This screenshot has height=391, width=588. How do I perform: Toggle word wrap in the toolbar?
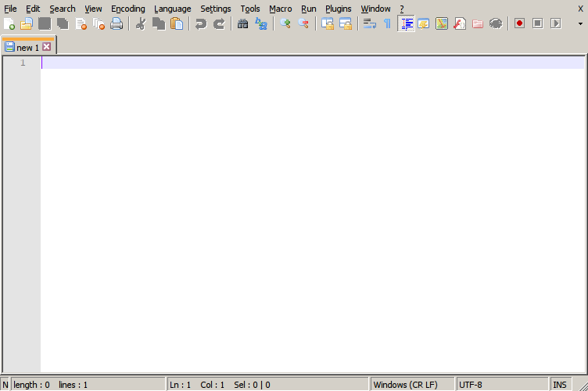369,24
